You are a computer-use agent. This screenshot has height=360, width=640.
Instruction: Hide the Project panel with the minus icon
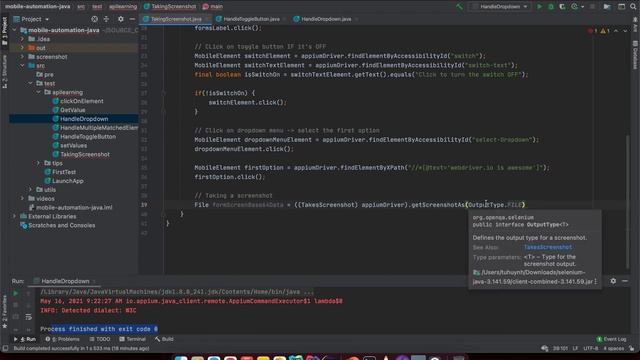(x=132, y=19)
